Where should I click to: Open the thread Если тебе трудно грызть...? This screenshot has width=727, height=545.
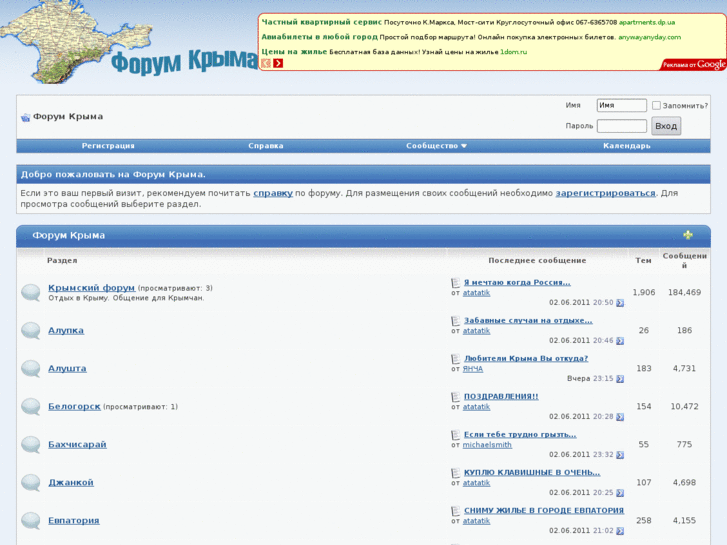pyautogui.click(x=520, y=434)
